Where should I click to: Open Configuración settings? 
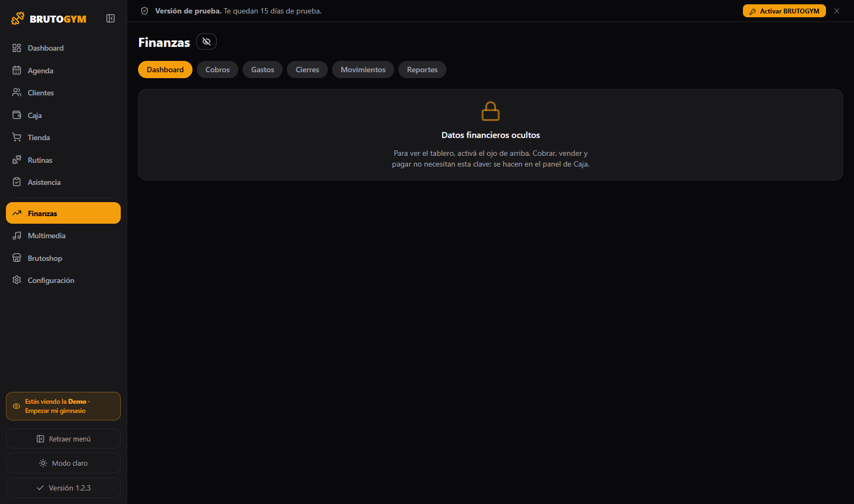[63, 280]
